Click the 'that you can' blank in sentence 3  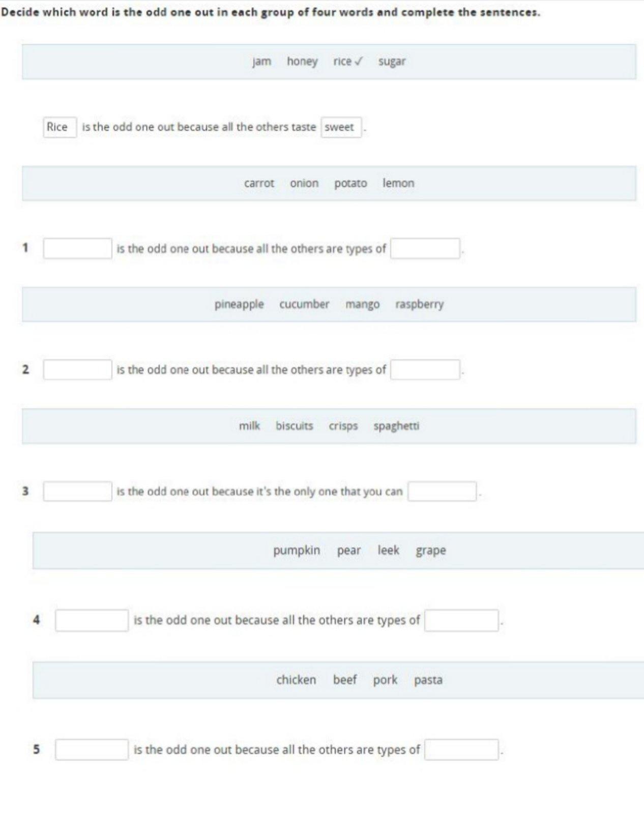pos(442,491)
